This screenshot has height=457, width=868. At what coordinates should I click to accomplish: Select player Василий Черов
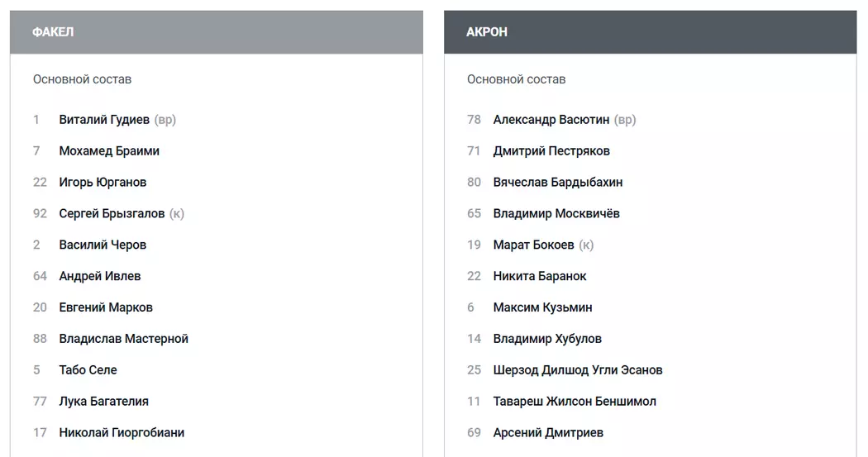(103, 245)
